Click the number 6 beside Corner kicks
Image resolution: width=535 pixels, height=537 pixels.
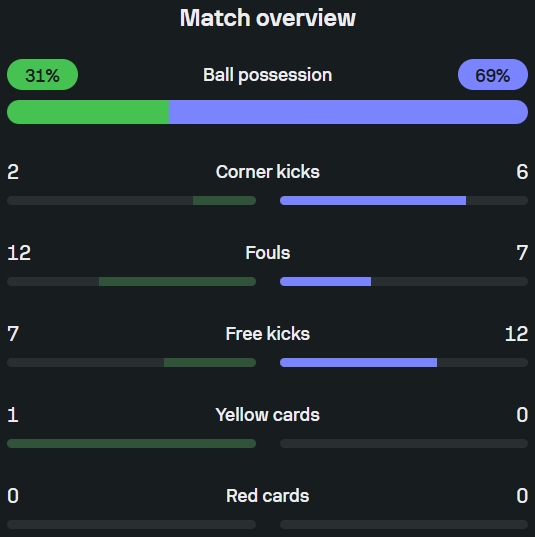(x=522, y=172)
